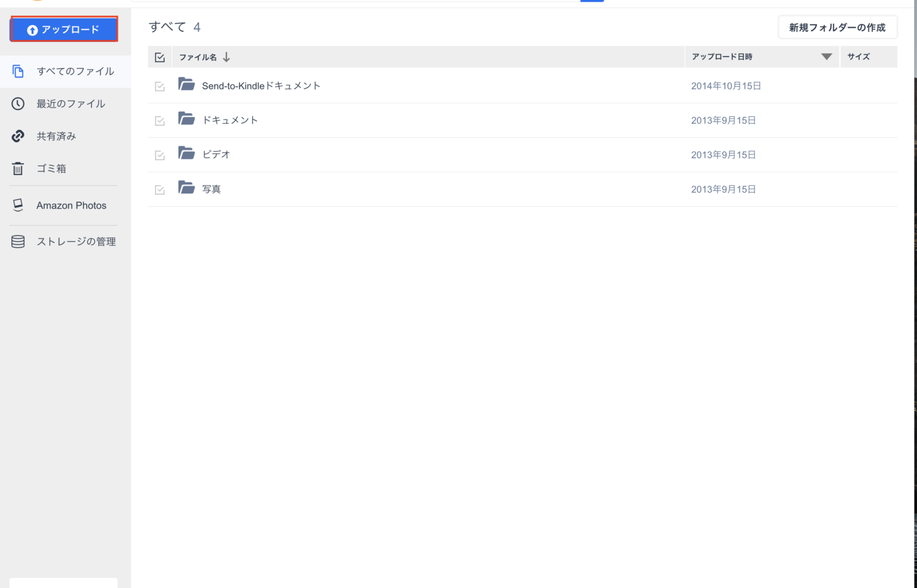Open 最近のファイル recent files view
This screenshot has height=588, width=917.
70,104
